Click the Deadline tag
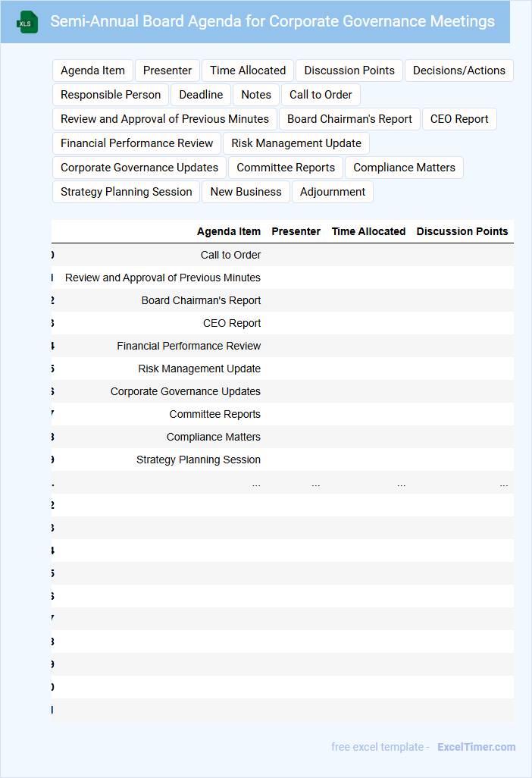This screenshot has width=532, height=778. coord(201,95)
